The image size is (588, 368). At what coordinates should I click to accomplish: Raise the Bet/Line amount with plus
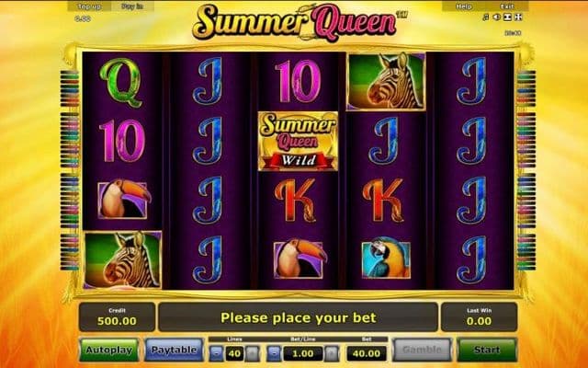click(332, 353)
